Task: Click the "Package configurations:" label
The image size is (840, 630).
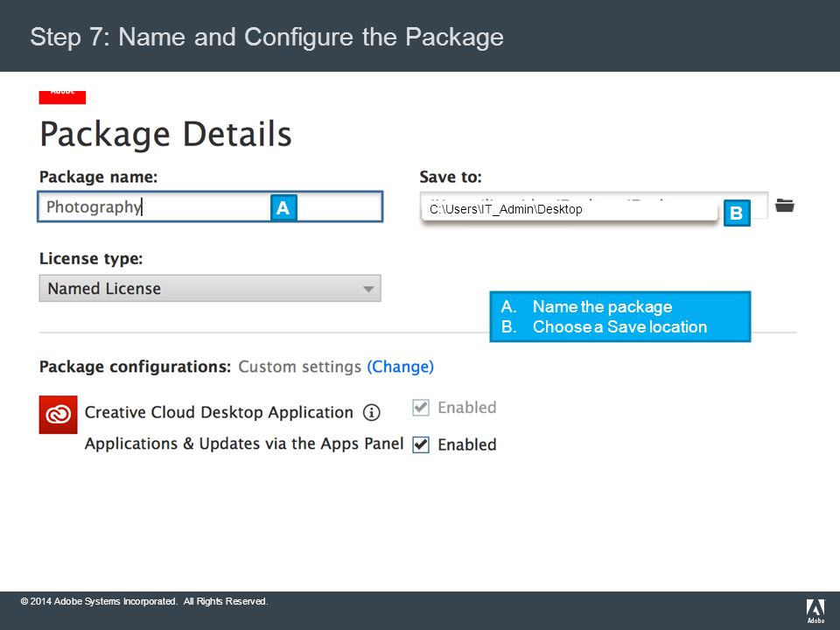Action: point(135,367)
